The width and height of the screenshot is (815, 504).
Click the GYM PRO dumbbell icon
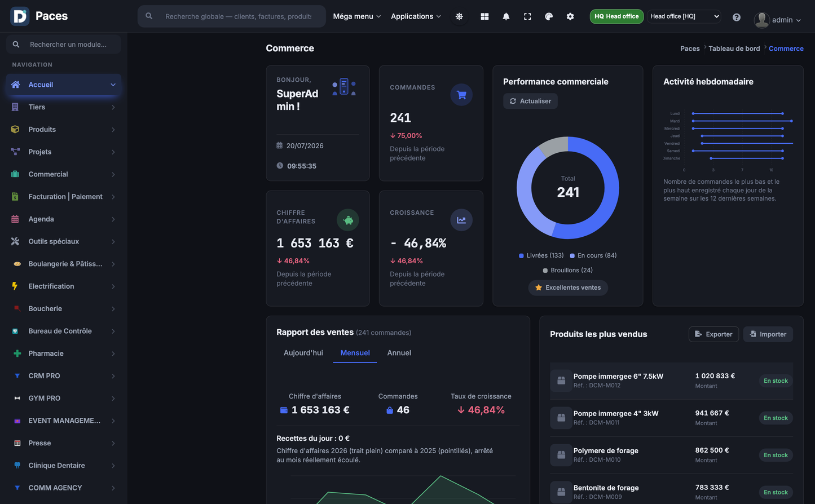(17, 398)
